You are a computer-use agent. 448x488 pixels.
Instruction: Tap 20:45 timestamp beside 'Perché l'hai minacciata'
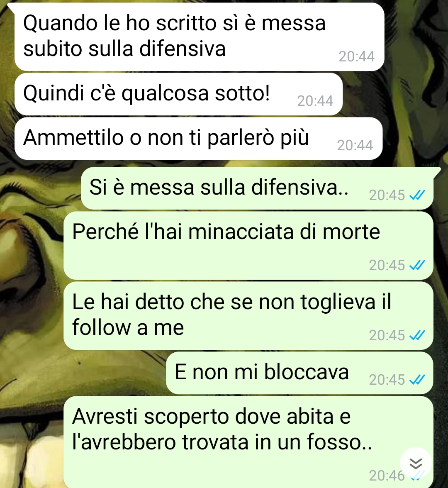[x=387, y=266]
